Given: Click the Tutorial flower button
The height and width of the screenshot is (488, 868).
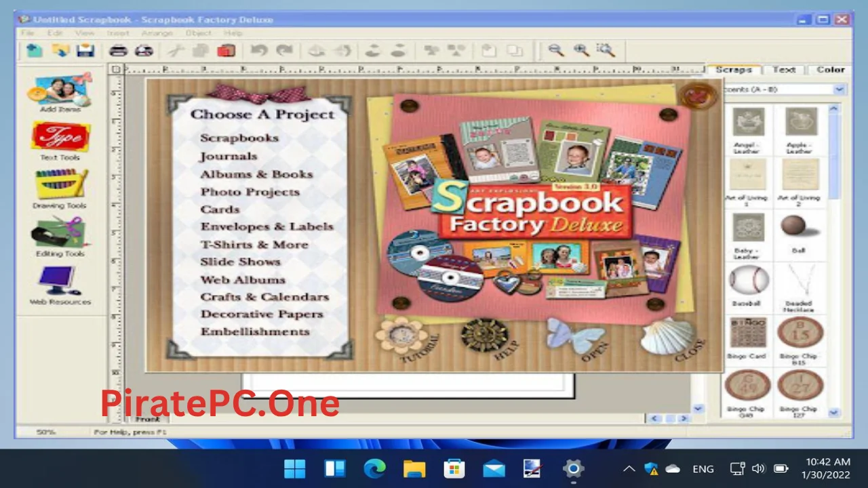Looking at the screenshot, I should click(401, 335).
